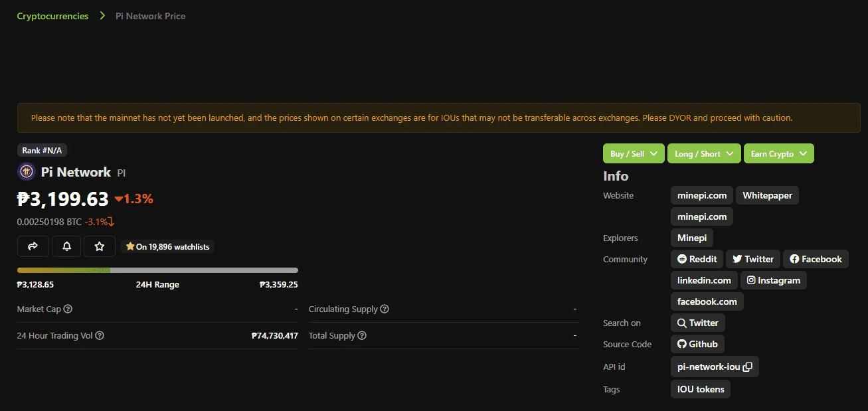Click the Search on row label
This screenshot has width=868, height=411.
[622, 323]
